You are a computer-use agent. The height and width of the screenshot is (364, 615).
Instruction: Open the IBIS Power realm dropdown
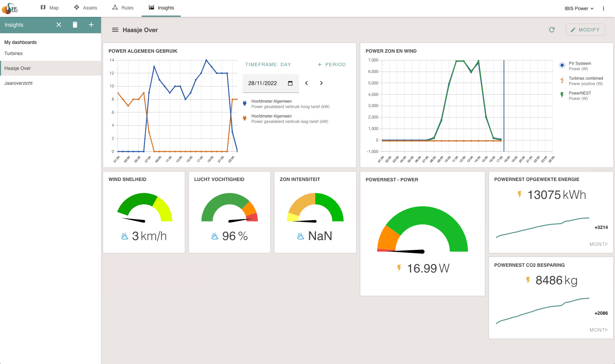[x=579, y=8]
